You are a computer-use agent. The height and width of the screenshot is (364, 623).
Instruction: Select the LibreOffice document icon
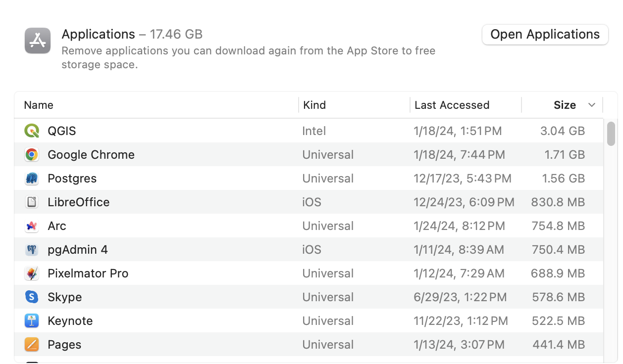coord(32,202)
